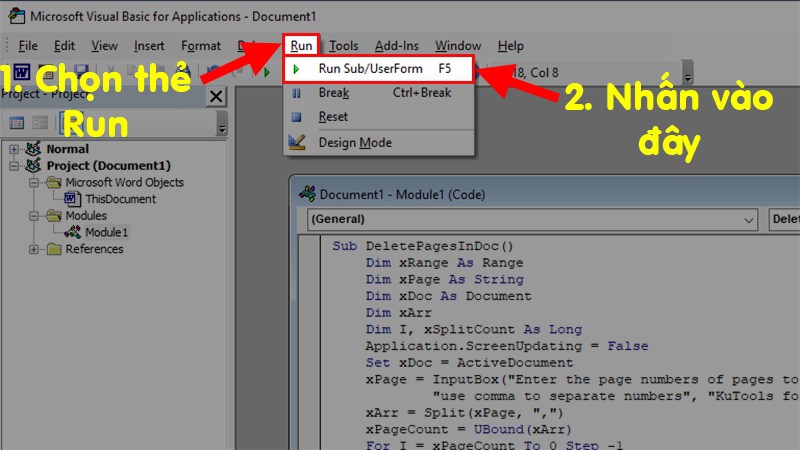Viewport: 800px width, 450px height.
Task: Expand the Normal project node
Action: pos(14,149)
